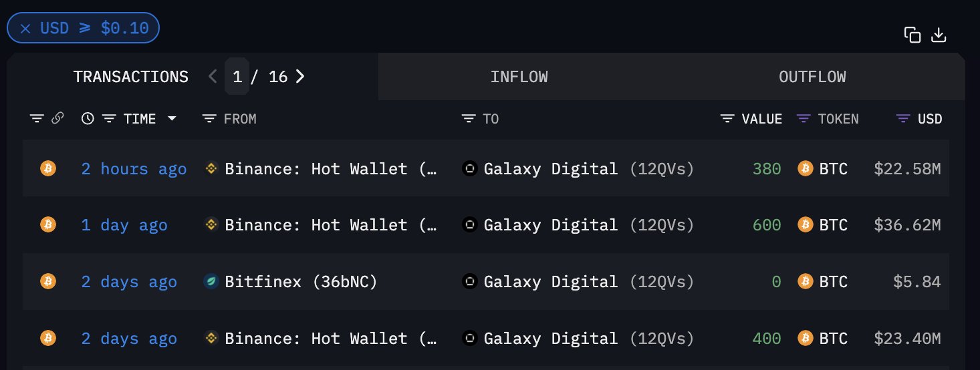The height and width of the screenshot is (370, 980).
Task: Click the Binance logo in the 1 day ago row
Action: click(211, 225)
